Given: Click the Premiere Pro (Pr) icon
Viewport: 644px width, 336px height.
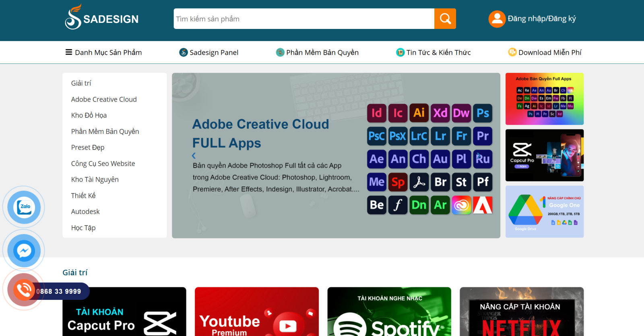Looking at the screenshot, I should (483, 136).
